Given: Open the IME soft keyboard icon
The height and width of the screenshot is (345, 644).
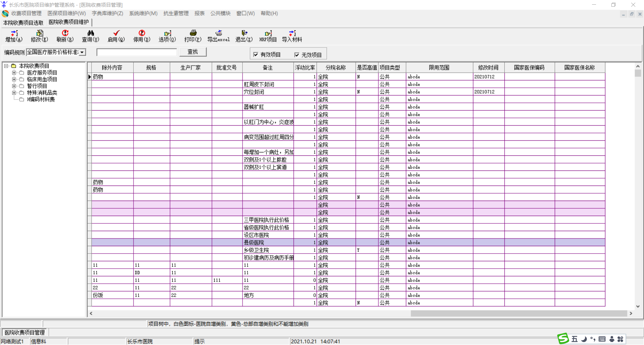Looking at the screenshot, I should [602, 339].
